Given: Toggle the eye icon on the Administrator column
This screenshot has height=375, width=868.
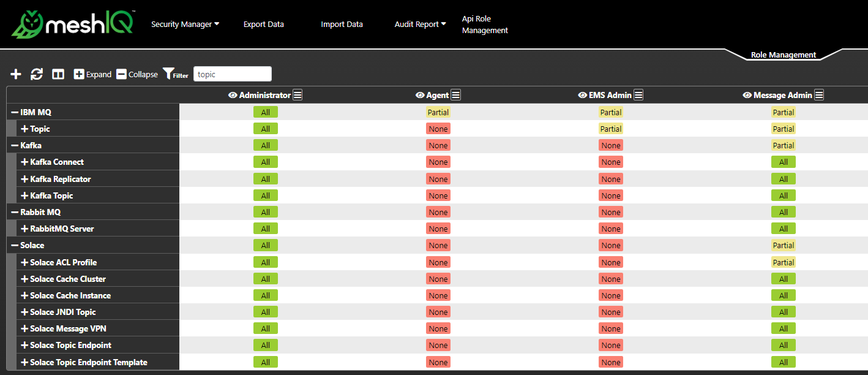Looking at the screenshot, I should [x=233, y=95].
